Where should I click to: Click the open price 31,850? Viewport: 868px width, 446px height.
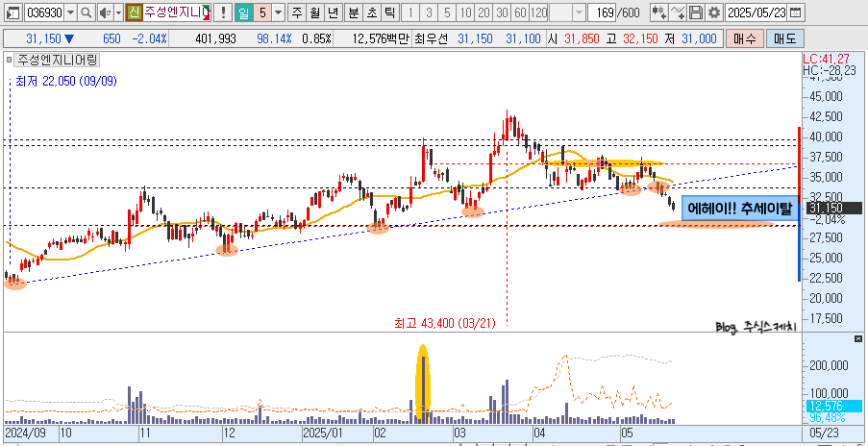(581, 38)
